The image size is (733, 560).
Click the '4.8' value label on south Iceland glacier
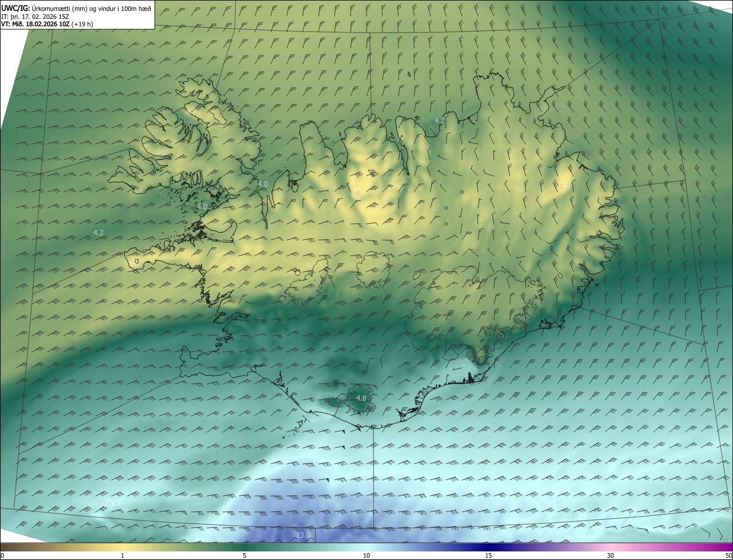(x=361, y=398)
